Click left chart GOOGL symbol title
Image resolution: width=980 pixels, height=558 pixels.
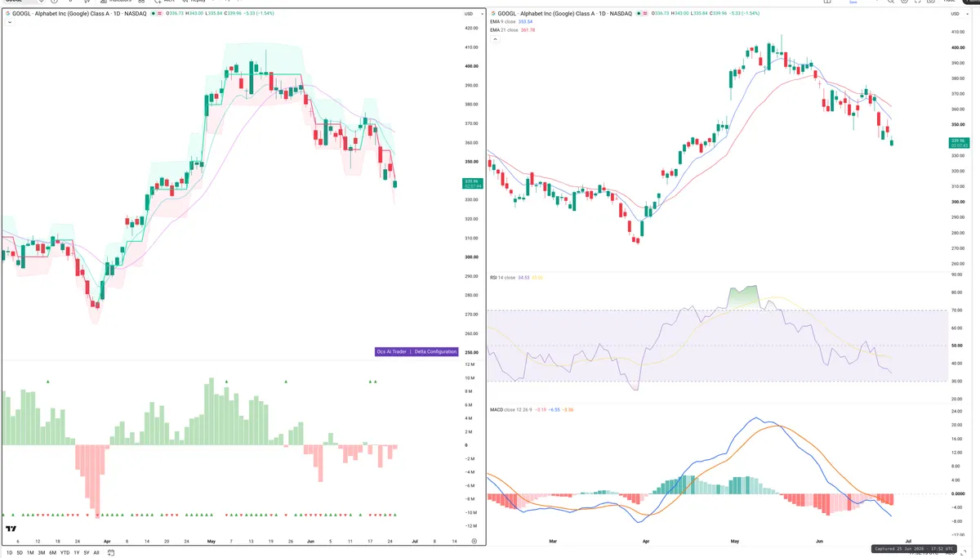click(x=79, y=14)
